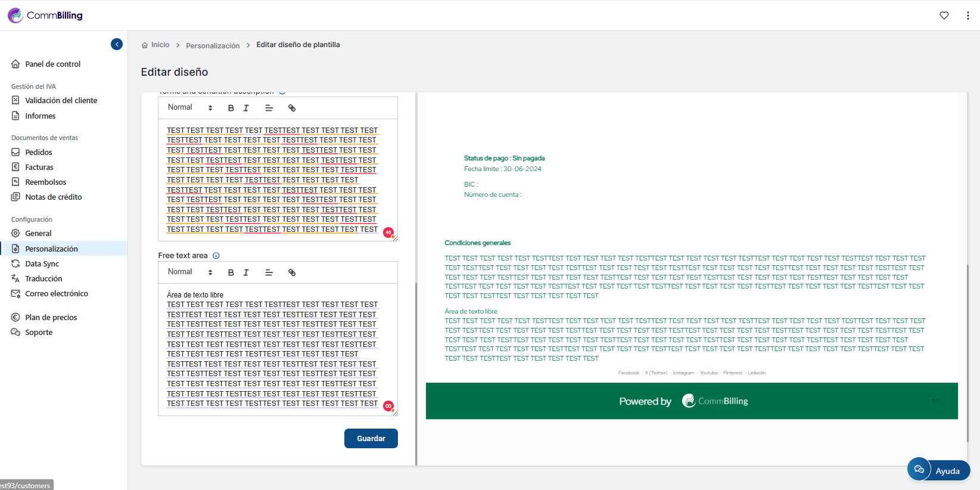The image size is (980, 490).
Task: Collapse the sidebar with the blue arrow button
Action: click(117, 44)
